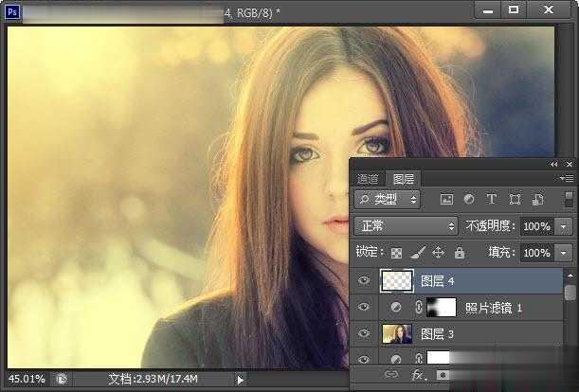Viewport: 579px width, 392px height.
Task: Filter layers by pixel image icon
Action: (x=446, y=200)
